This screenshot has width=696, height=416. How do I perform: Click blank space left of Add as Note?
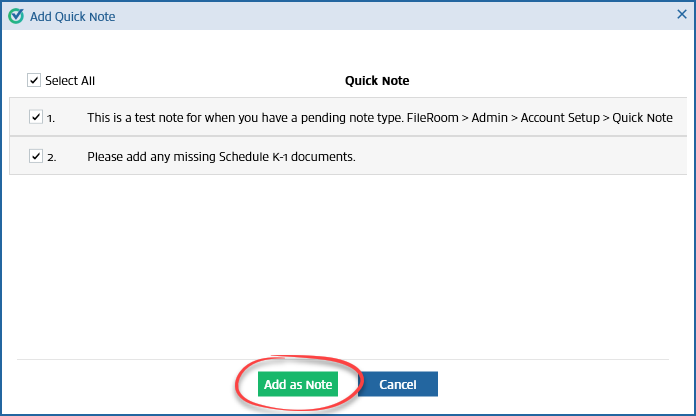click(130, 385)
